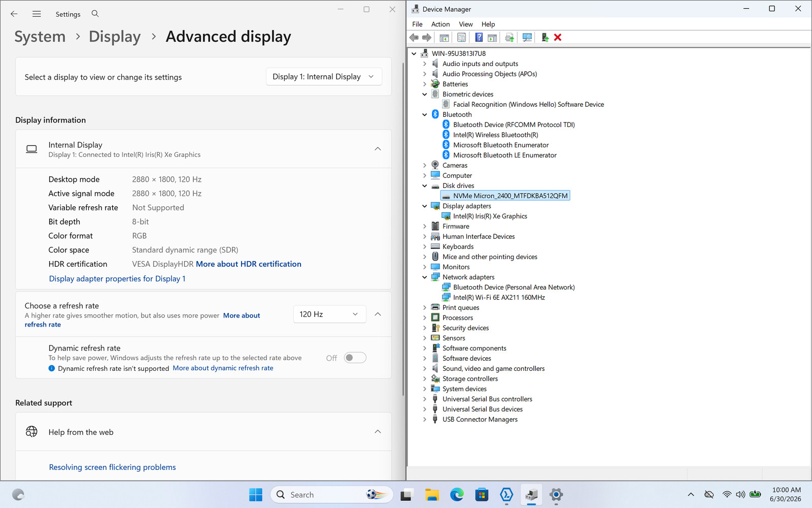Click Scan for hardware changes toolbar icon
Image resolution: width=812 pixels, height=508 pixels.
(x=527, y=38)
